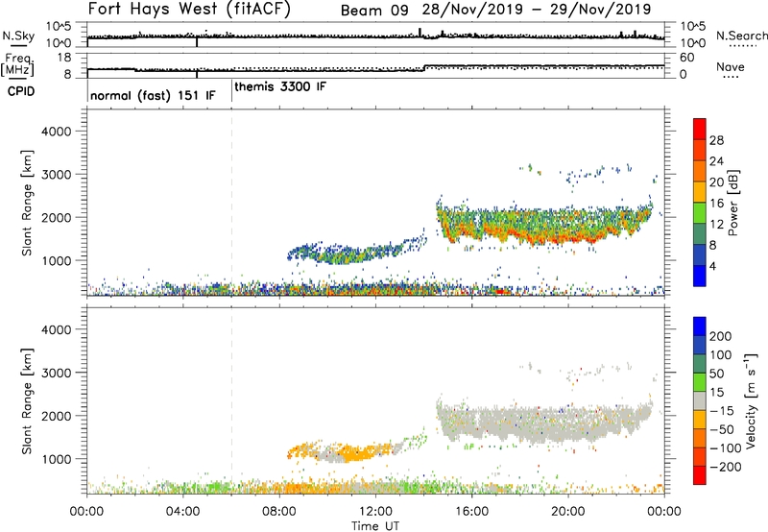Click the '20:00' time tick label
The width and height of the screenshot is (768, 532).
[568, 512]
